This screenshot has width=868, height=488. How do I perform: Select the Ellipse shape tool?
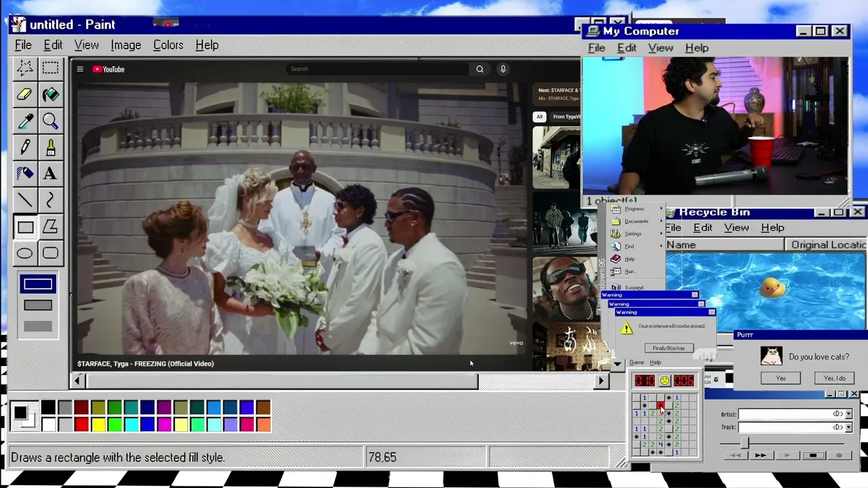point(25,253)
